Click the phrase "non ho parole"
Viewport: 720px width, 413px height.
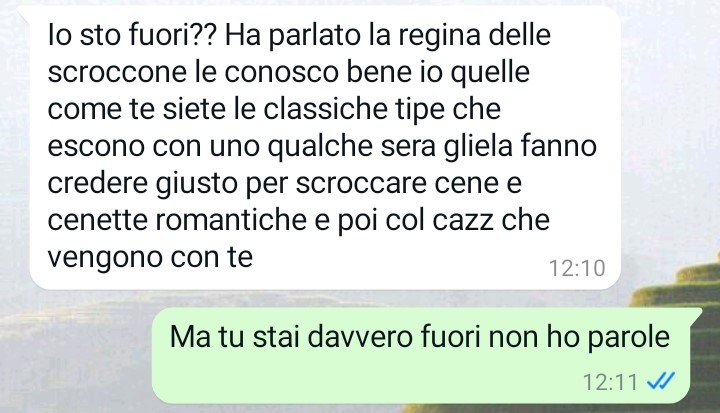[x=579, y=337]
